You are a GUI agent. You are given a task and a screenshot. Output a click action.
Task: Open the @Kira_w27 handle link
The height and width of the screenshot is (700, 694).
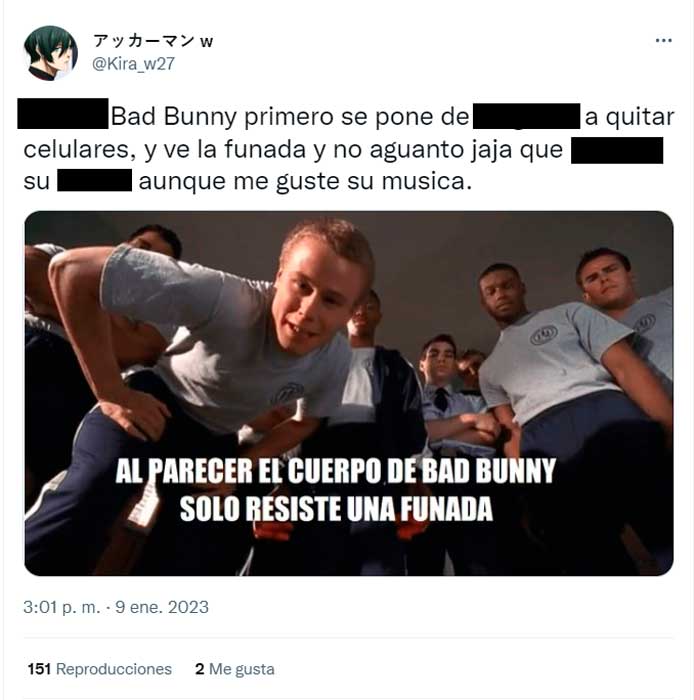(133, 64)
